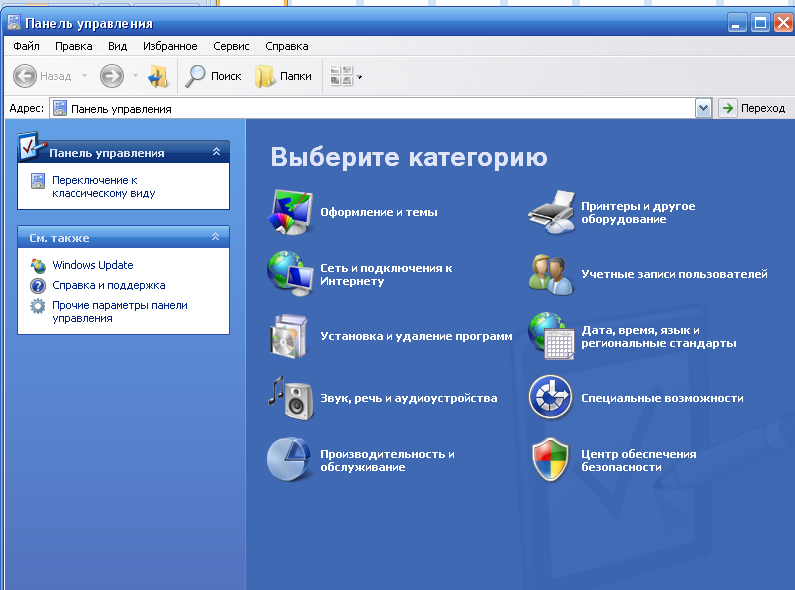Open the Назад history dropdown arrow

(x=85, y=76)
